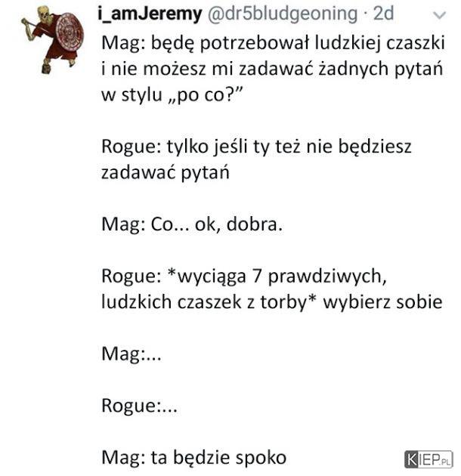Open the @dr5bludgeoning handle link
The height and width of the screenshot is (476, 461).
[283, 14]
